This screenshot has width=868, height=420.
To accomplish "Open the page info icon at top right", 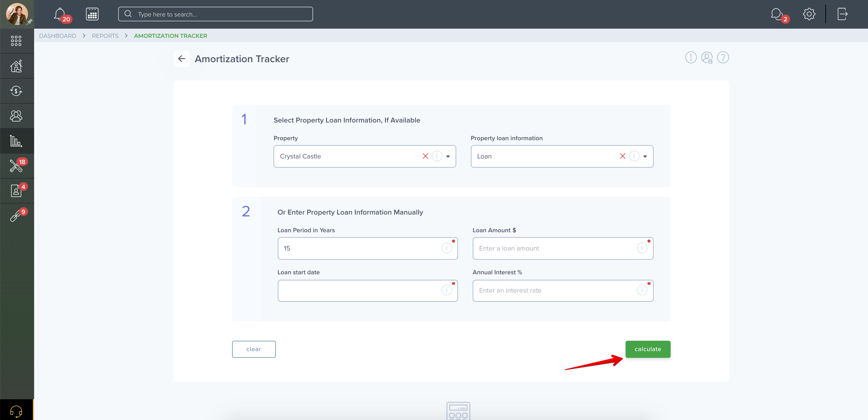I will (x=691, y=58).
